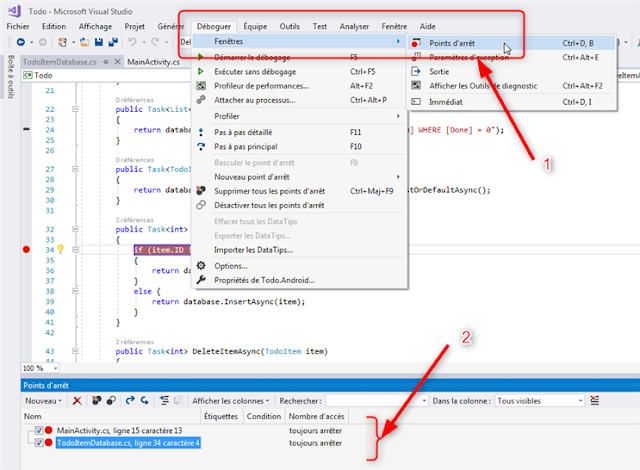Choose Exécuter sans débogage menu item

pyautogui.click(x=300, y=71)
